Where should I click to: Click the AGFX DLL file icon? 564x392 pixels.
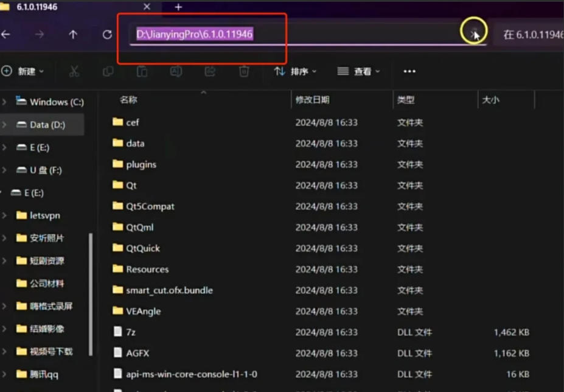click(x=117, y=352)
